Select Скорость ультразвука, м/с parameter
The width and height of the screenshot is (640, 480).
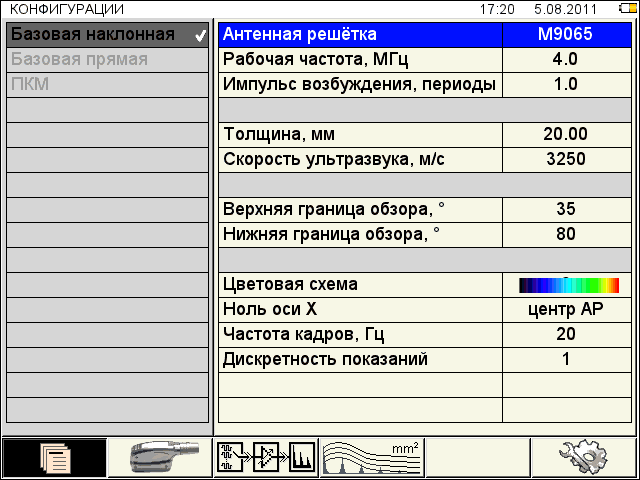pyautogui.click(x=360, y=160)
